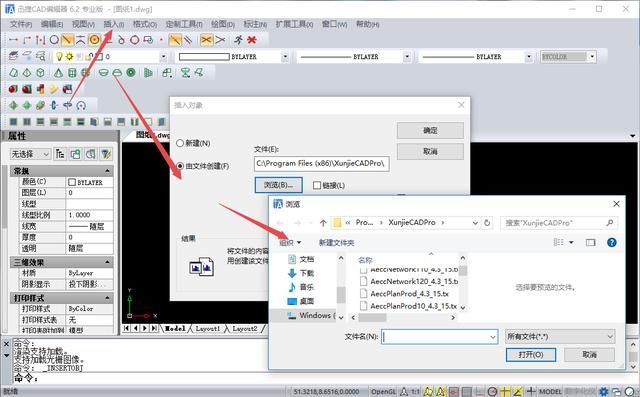This screenshot has height=397, width=640.
Task: Open the 格式(O) menu
Action: coord(145,24)
